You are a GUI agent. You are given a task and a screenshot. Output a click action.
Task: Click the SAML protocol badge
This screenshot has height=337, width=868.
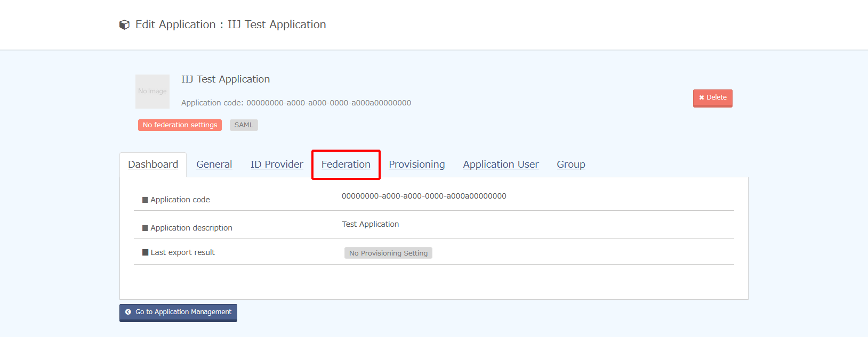click(x=244, y=125)
